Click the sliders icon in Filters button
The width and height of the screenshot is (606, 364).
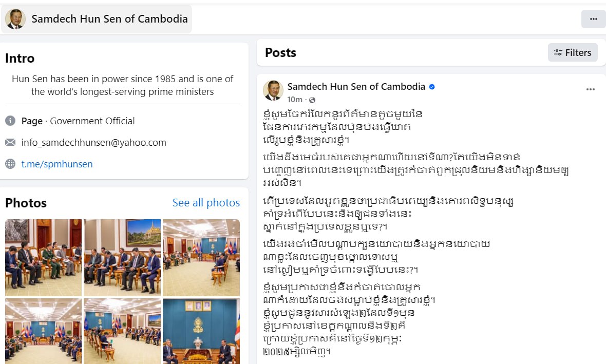pos(558,52)
